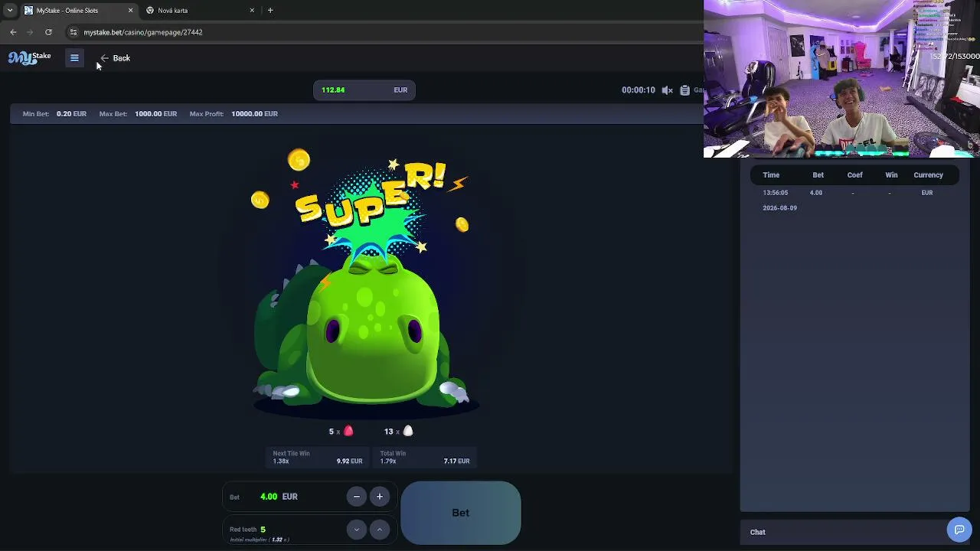980x551 pixels.
Task: Open the MyStake hamburger menu
Action: coord(74,58)
